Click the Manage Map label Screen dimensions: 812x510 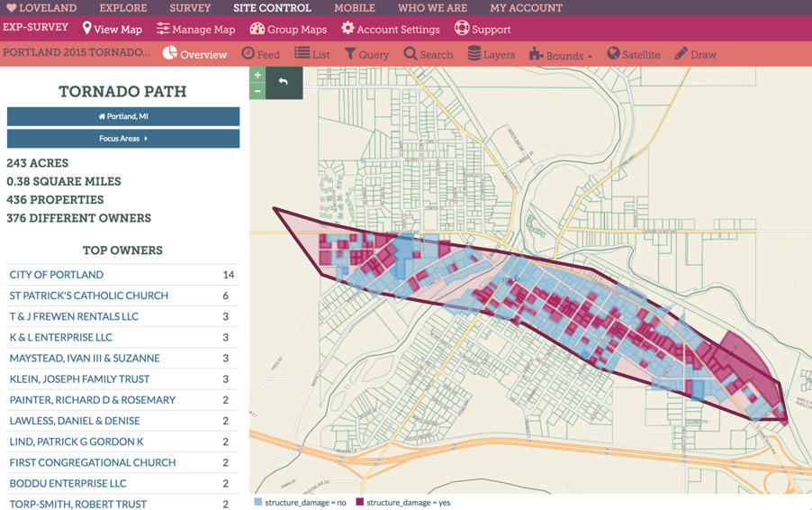click(x=203, y=30)
